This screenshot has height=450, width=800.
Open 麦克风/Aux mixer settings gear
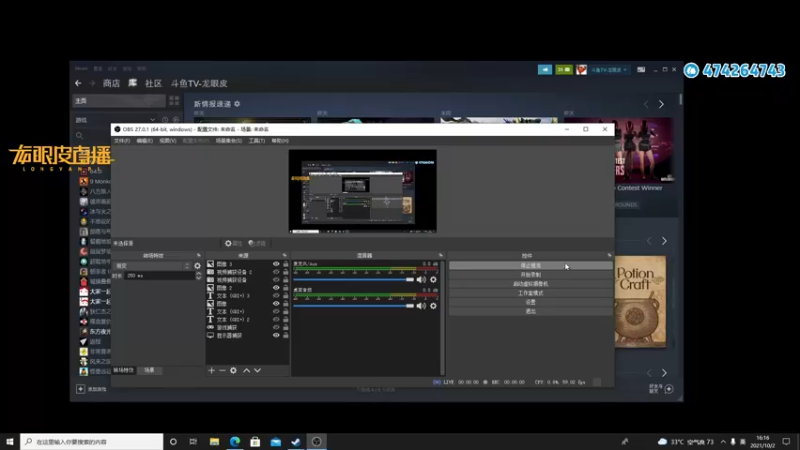433,280
